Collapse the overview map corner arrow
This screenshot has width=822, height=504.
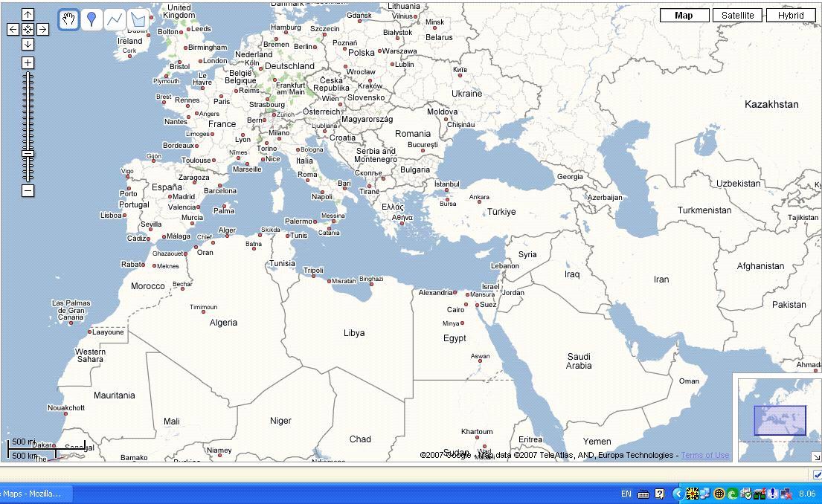coord(817,457)
